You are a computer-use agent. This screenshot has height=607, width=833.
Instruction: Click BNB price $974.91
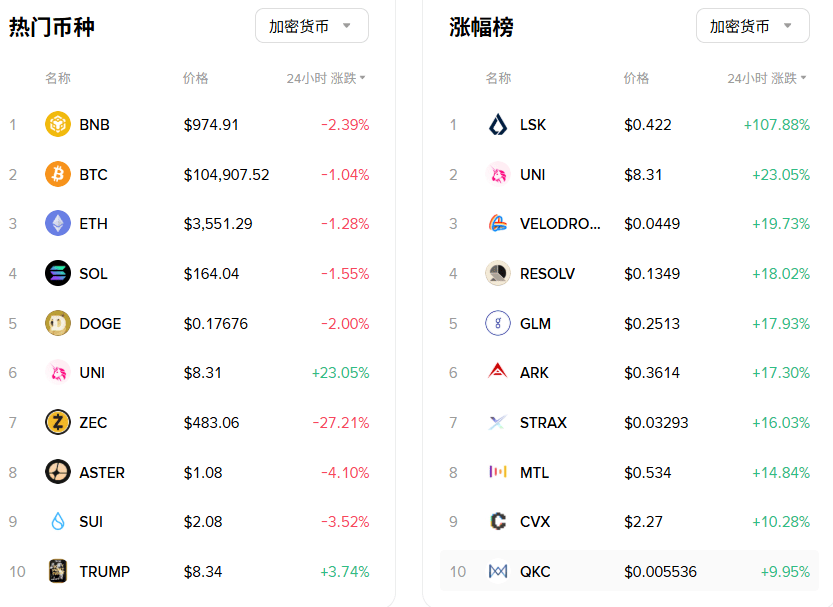pyautogui.click(x=211, y=125)
